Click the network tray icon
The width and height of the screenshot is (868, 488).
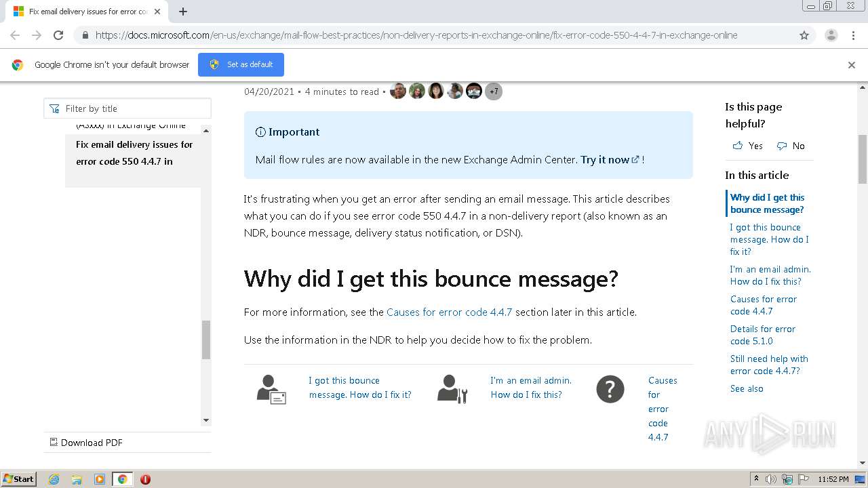[787, 479]
